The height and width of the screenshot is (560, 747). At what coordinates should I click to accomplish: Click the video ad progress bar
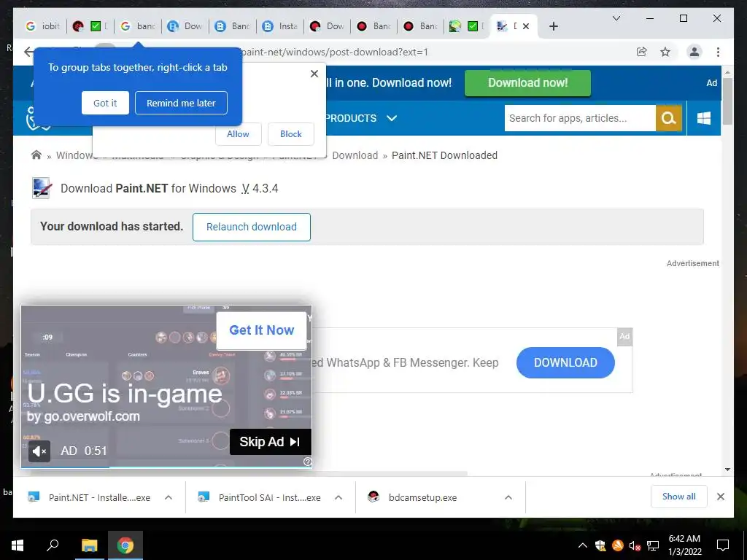point(166,467)
